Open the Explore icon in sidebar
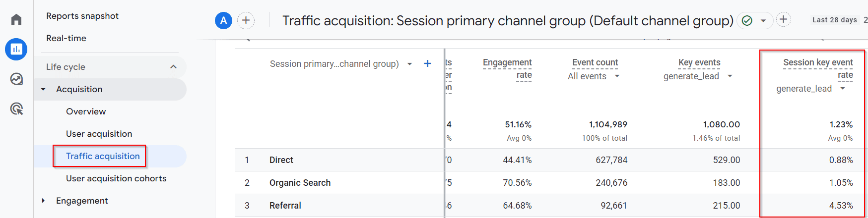 pyautogui.click(x=16, y=79)
